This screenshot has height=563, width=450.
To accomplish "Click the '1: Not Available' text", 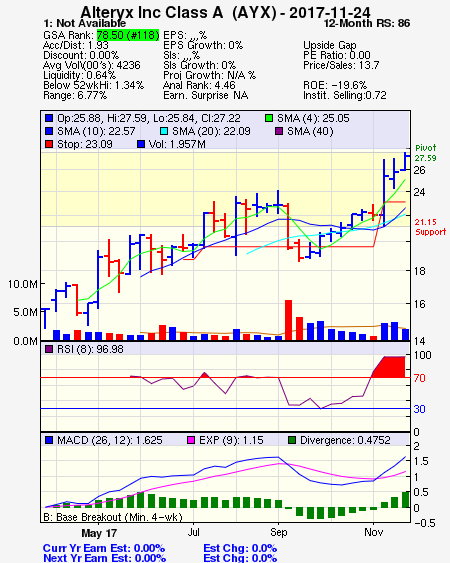I will coord(85,24).
